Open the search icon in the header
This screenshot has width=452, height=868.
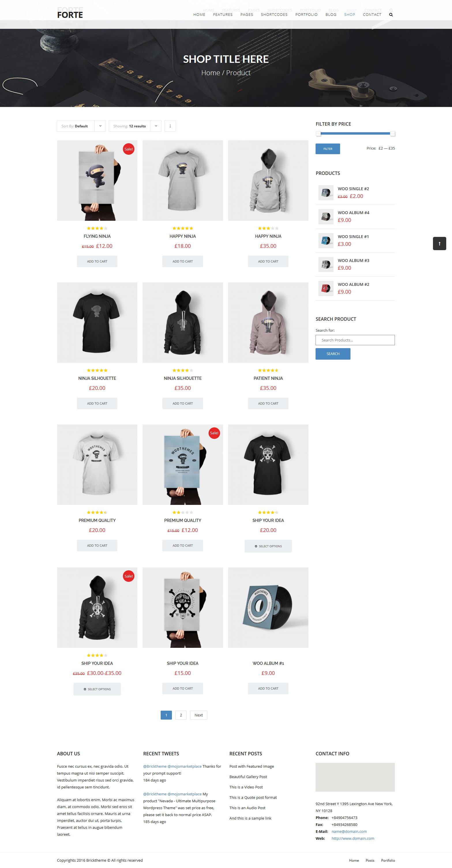click(391, 15)
